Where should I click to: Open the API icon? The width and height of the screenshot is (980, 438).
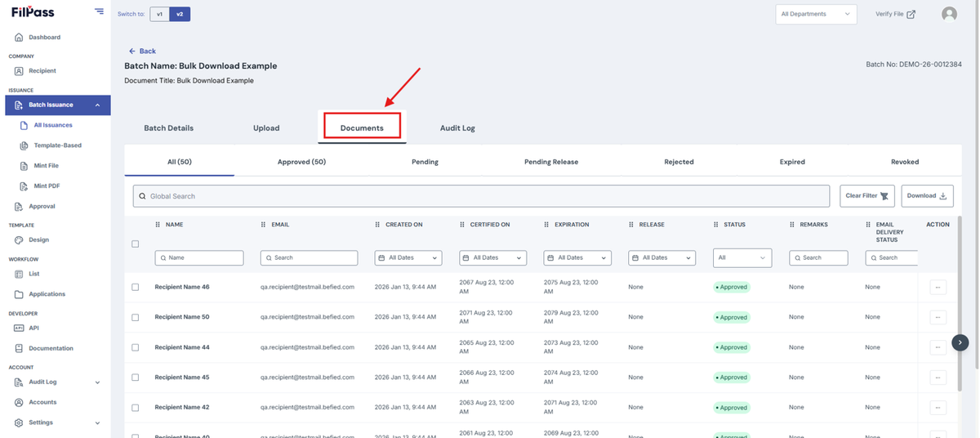(x=20, y=328)
